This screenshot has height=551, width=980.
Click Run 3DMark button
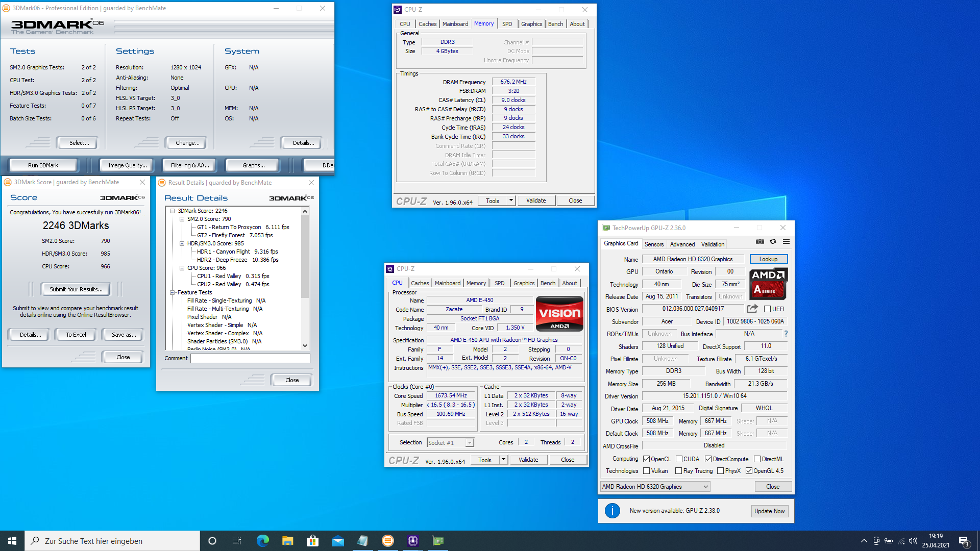coord(43,165)
